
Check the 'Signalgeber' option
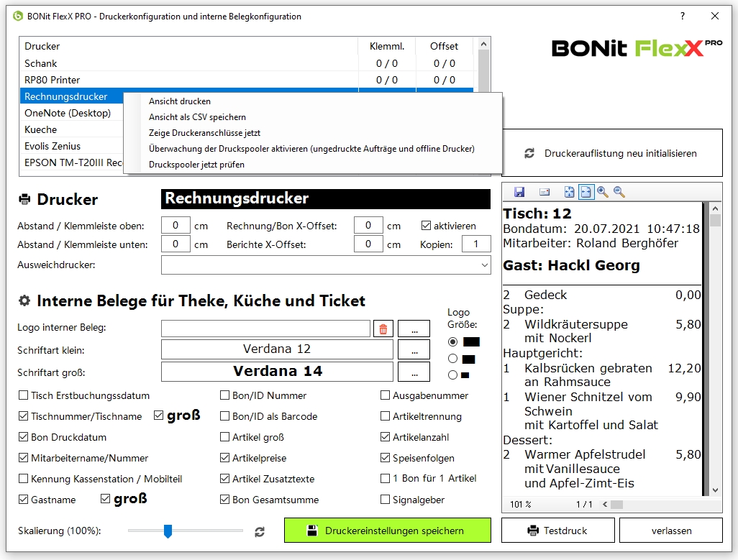[385, 500]
